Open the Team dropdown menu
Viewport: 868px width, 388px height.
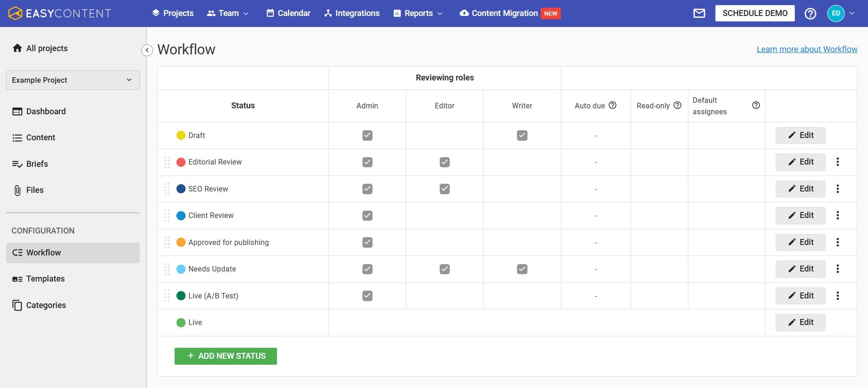228,13
